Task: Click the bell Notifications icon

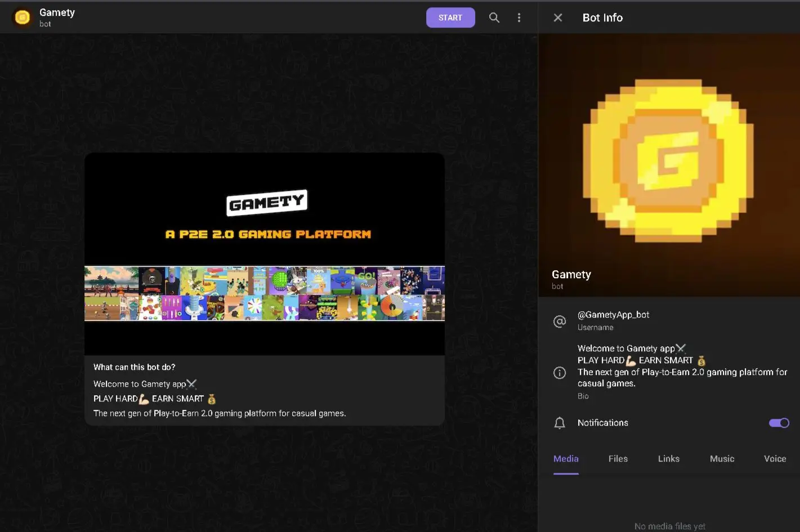Action: 560,423
